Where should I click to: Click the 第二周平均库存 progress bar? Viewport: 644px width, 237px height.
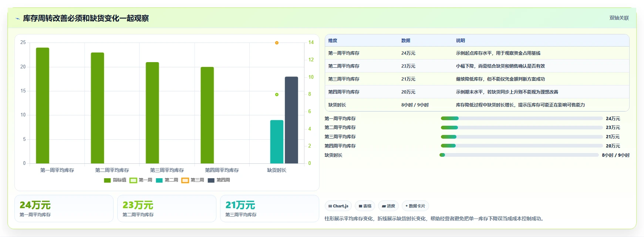pos(522,128)
